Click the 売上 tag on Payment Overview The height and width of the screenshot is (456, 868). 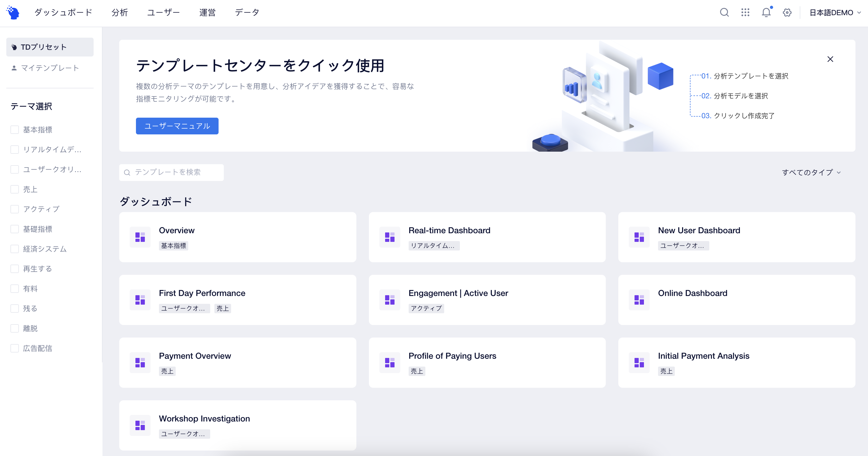coord(167,371)
